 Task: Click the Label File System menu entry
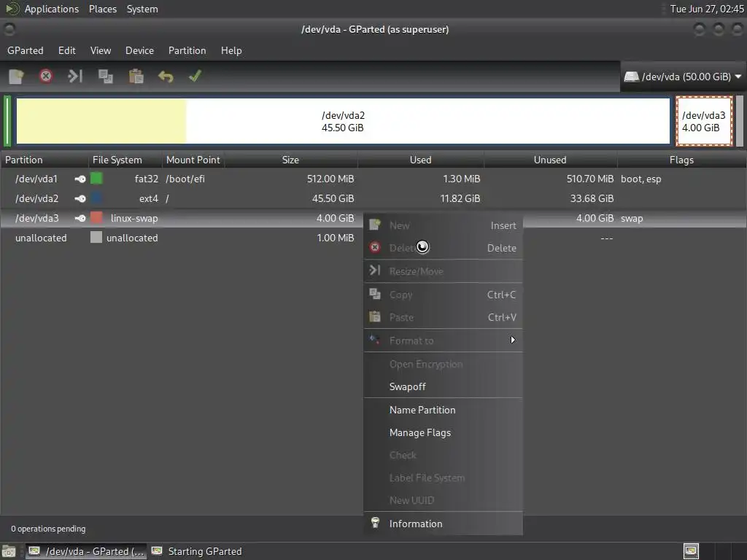[x=443, y=478]
